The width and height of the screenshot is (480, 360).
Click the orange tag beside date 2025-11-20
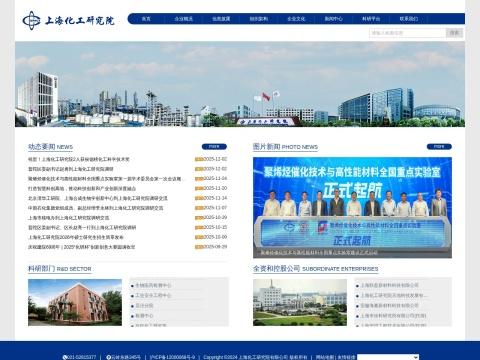199,189
